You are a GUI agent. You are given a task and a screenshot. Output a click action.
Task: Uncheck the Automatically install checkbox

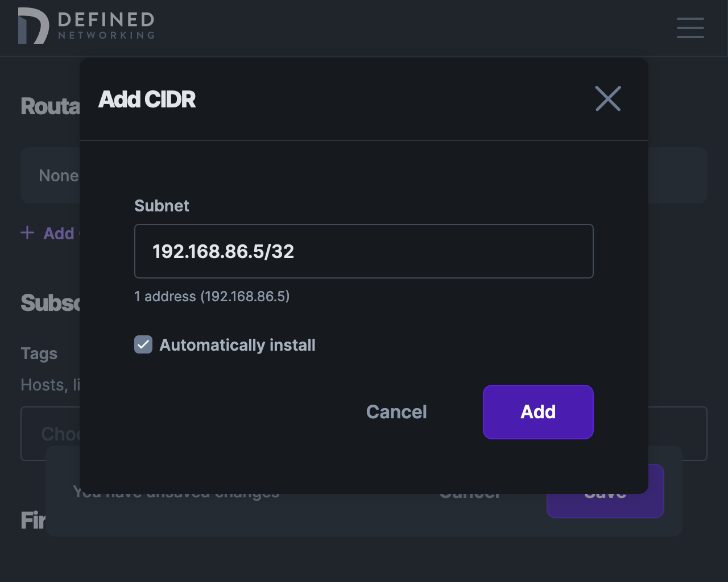point(143,344)
